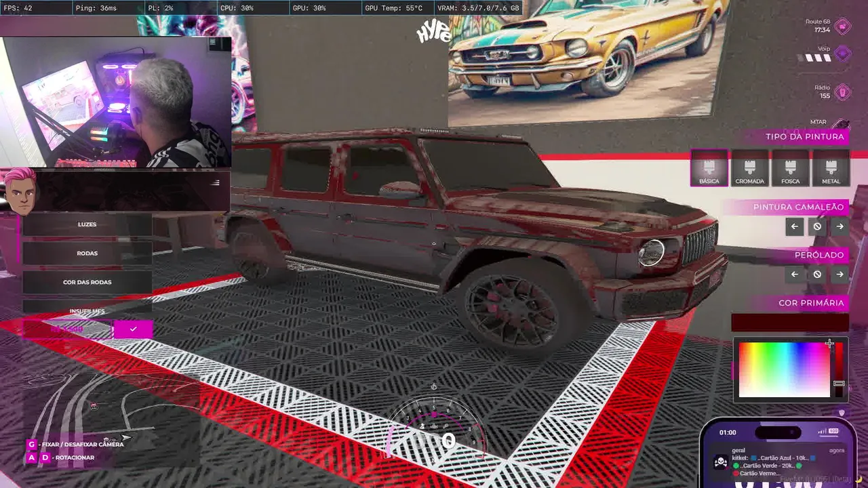The height and width of the screenshot is (488, 868).
Task: Click the Cor Primária header label
Action: tap(811, 302)
